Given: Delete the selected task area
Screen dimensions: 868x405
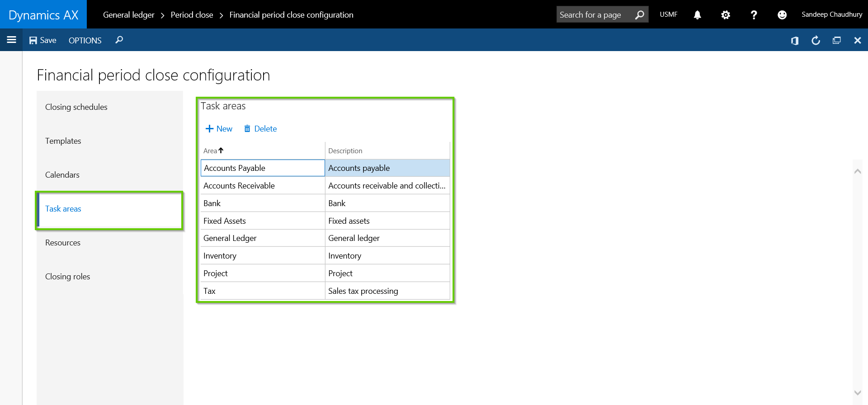Looking at the screenshot, I should [260, 129].
